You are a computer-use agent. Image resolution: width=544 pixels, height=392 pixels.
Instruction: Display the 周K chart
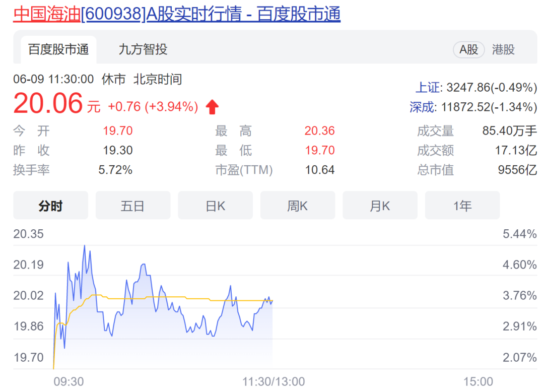(298, 206)
